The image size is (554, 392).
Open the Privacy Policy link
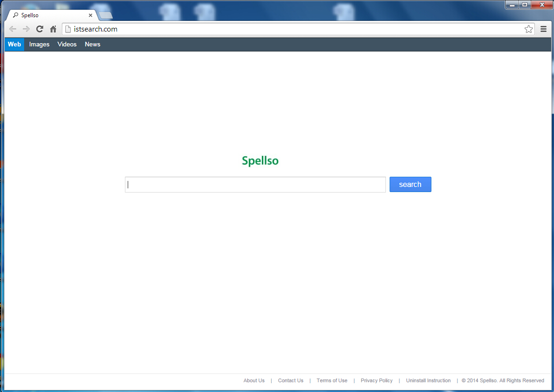[377, 380]
